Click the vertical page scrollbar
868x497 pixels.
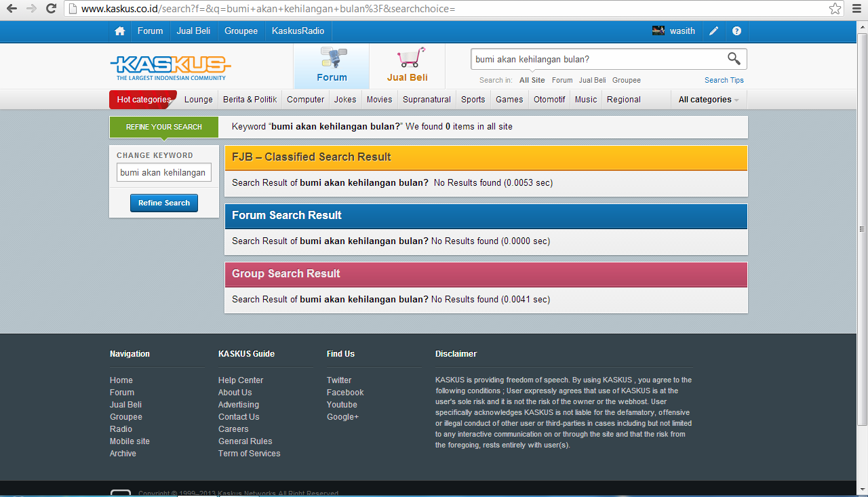coord(862,203)
